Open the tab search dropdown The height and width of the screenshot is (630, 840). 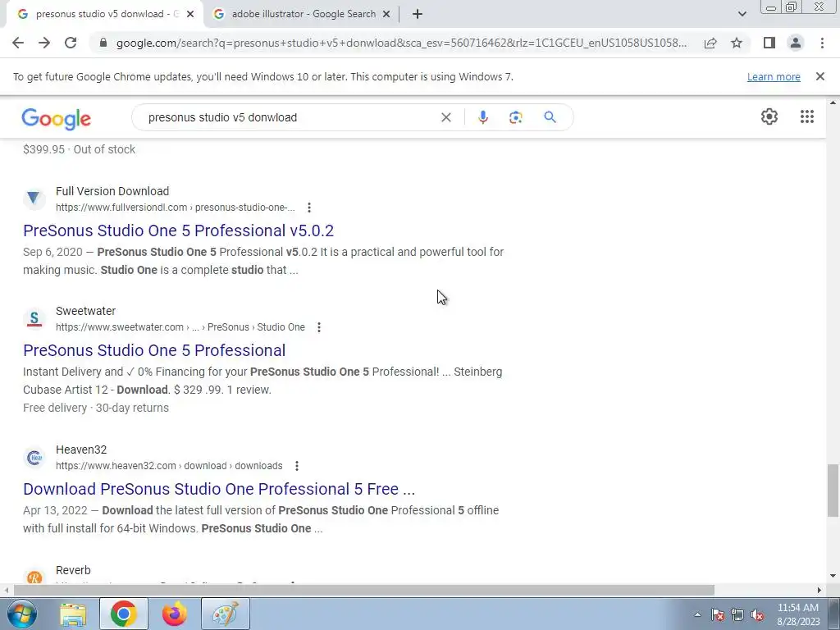click(742, 15)
